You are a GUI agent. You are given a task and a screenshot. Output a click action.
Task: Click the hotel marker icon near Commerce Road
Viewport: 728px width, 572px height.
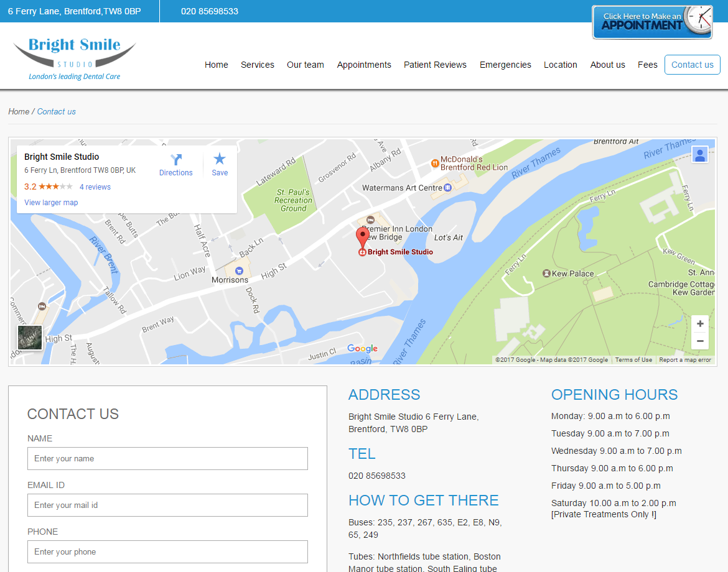click(x=42, y=306)
